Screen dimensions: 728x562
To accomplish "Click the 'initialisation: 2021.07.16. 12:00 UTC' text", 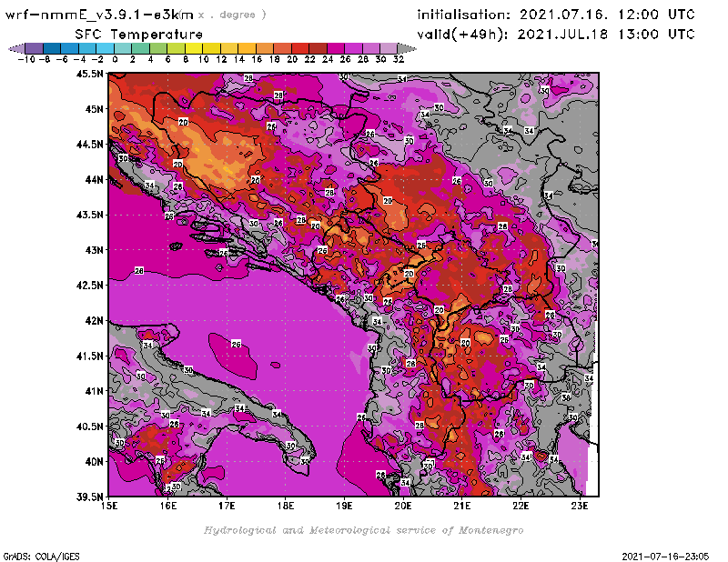I will (556, 15).
